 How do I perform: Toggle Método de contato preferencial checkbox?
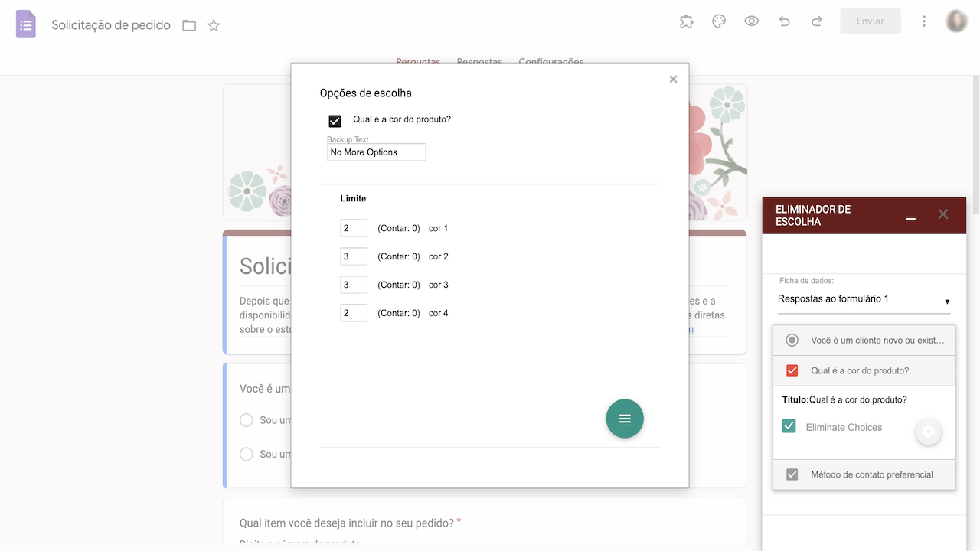[792, 475]
